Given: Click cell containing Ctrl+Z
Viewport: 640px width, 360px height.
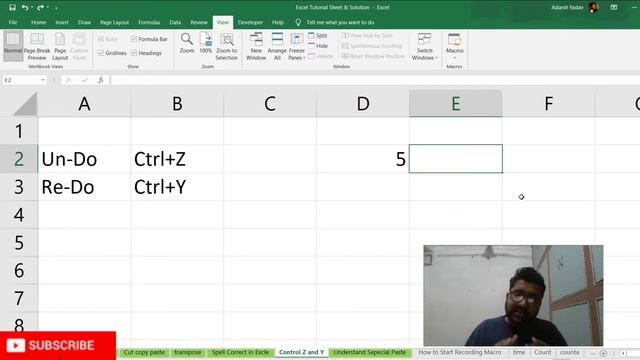Looking at the screenshot, I should click(x=177, y=159).
